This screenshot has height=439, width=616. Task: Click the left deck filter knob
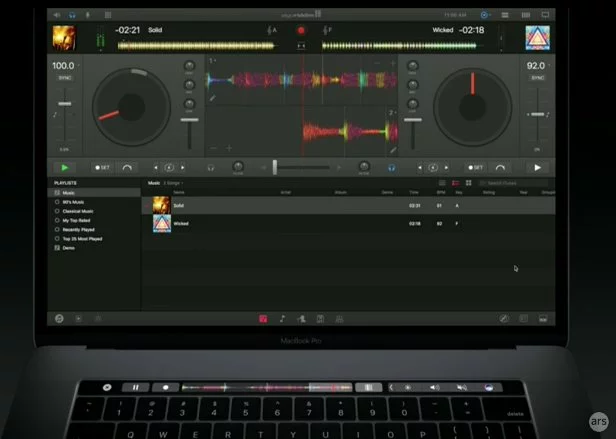(x=238, y=166)
